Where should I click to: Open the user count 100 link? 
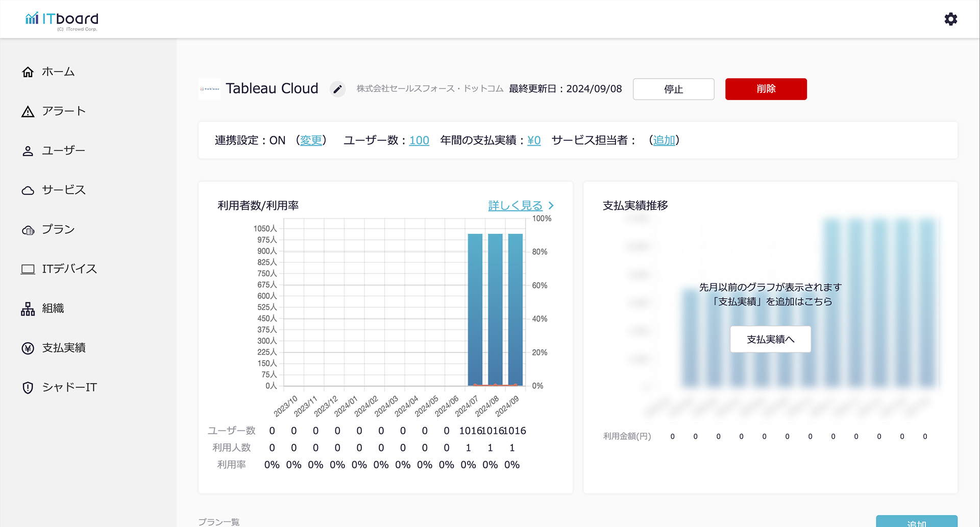coord(419,140)
